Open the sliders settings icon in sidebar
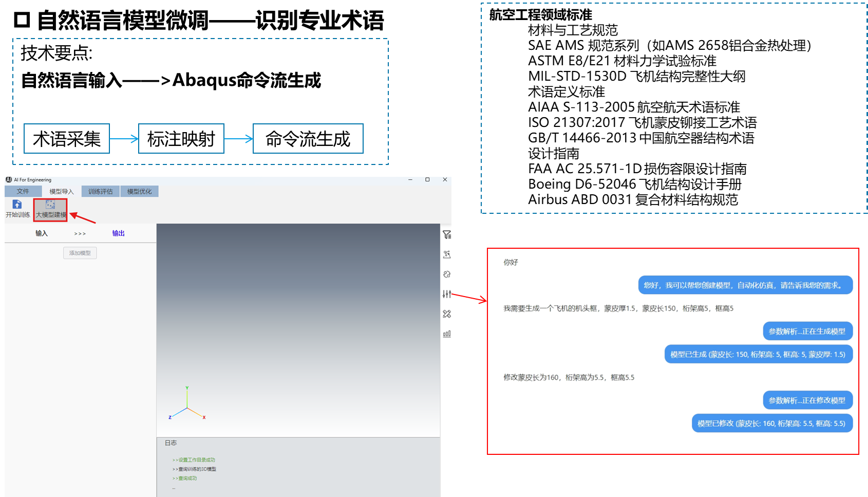This screenshot has height=497, width=868. (447, 294)
